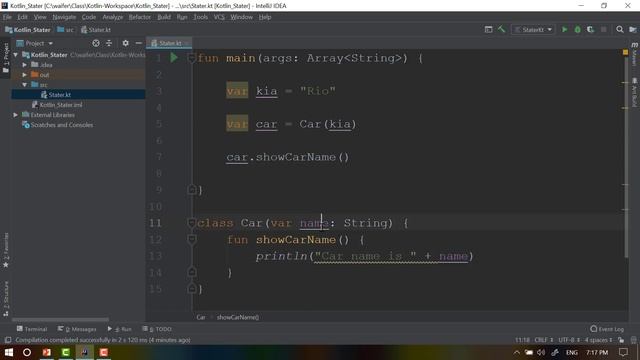Open Windows notification center icon
This screenshot has width=640, height=360.
pyautogui.click(x=623, y=352)
